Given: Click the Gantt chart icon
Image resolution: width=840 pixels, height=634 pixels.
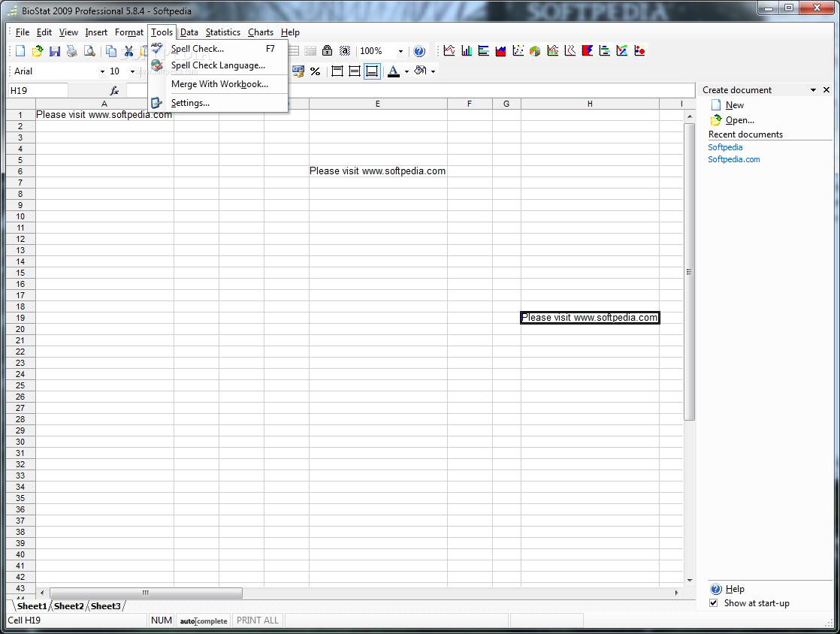Looking at the screenshot, I should point(605,51).
